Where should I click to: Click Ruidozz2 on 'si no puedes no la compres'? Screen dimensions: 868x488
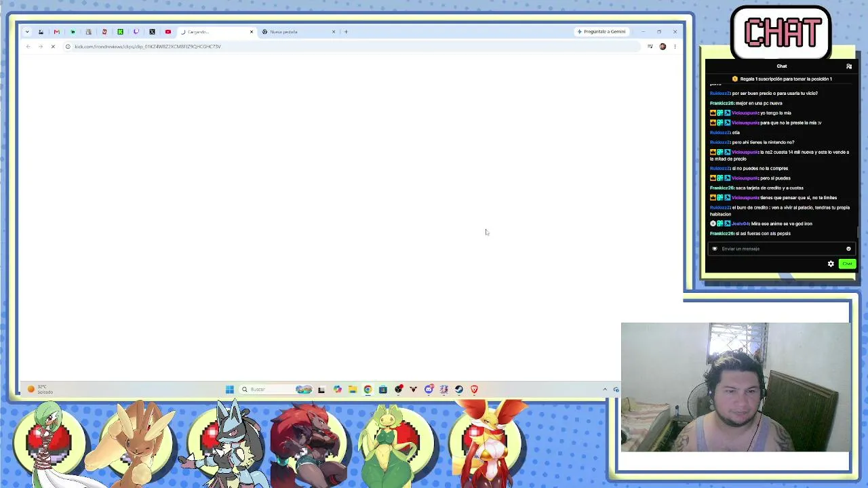pyautogui.click(x=719, y=168)
